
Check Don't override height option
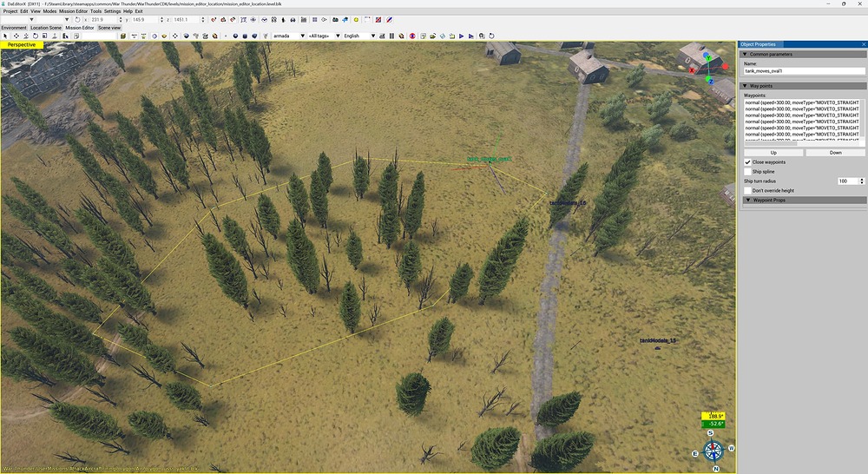[748, 190]
